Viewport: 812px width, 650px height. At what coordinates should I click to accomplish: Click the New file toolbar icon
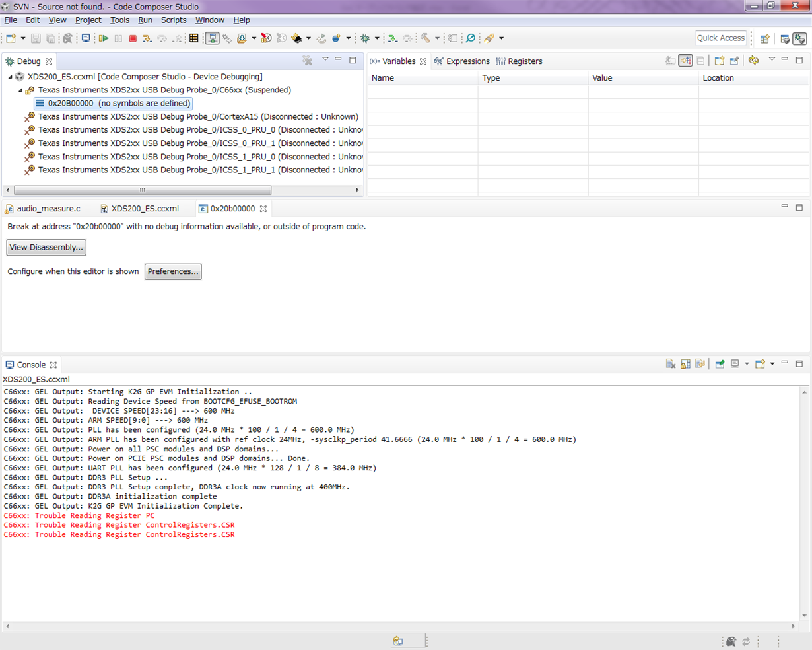(x=11, y=38)
